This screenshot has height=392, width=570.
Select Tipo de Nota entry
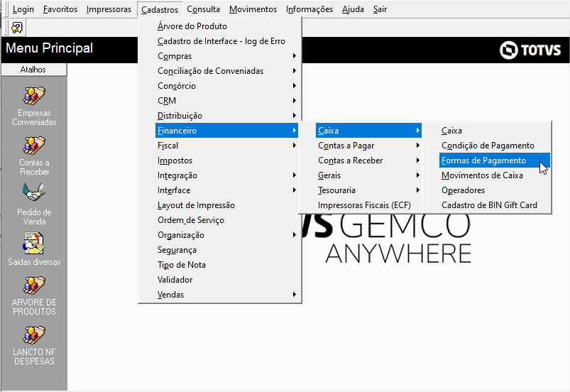(227, 265)
